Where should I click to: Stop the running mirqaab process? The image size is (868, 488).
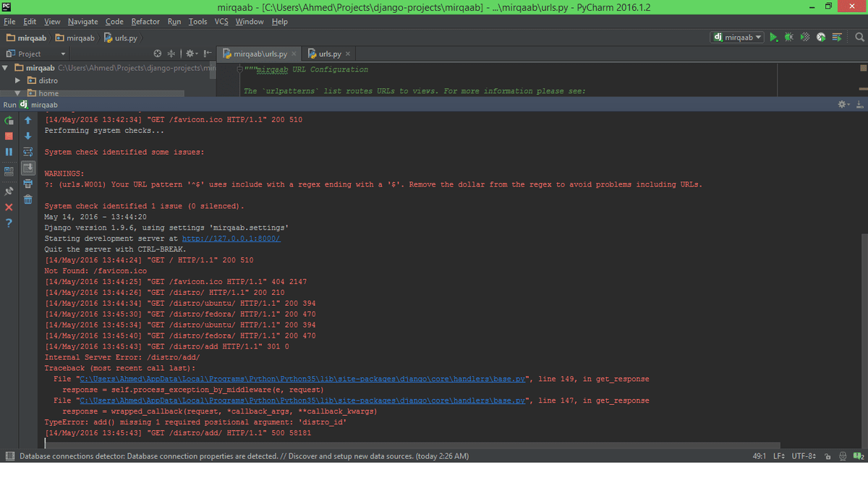point(9,136)
